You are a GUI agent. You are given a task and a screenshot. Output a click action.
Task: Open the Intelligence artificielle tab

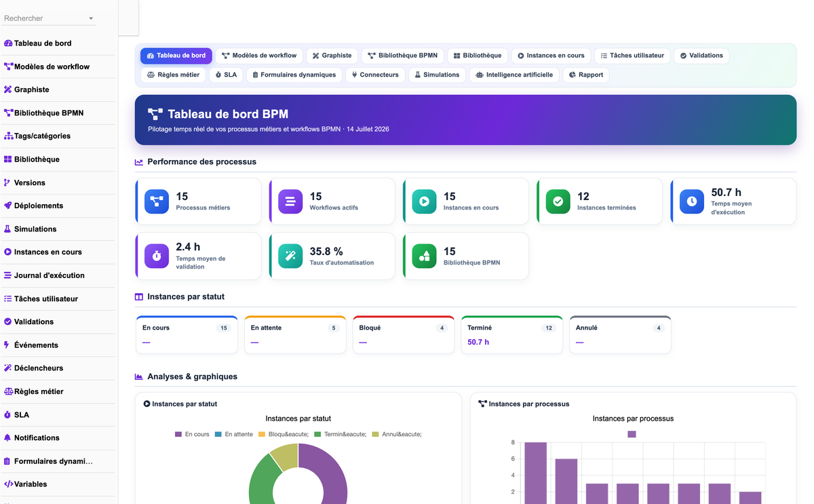pos(514,75)
